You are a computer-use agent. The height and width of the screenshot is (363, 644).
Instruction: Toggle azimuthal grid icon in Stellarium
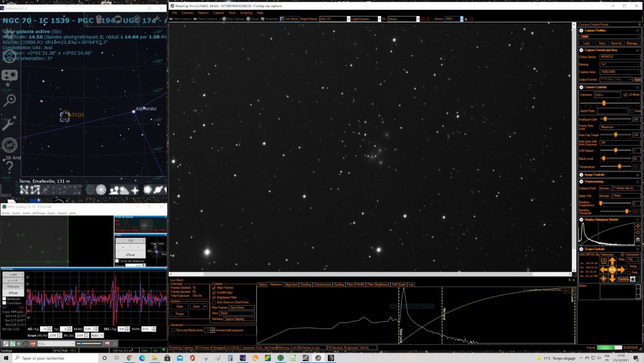click(101, 190)
